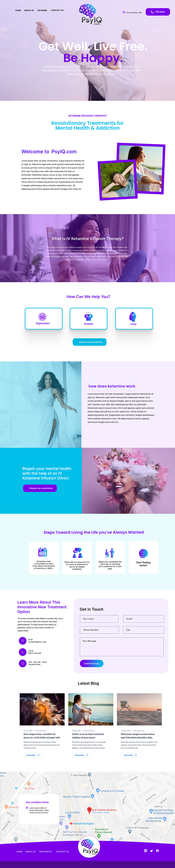Screen dimensions: 175x868
Task: Submit the Get in Touch form
Action: tap(91, 664)
